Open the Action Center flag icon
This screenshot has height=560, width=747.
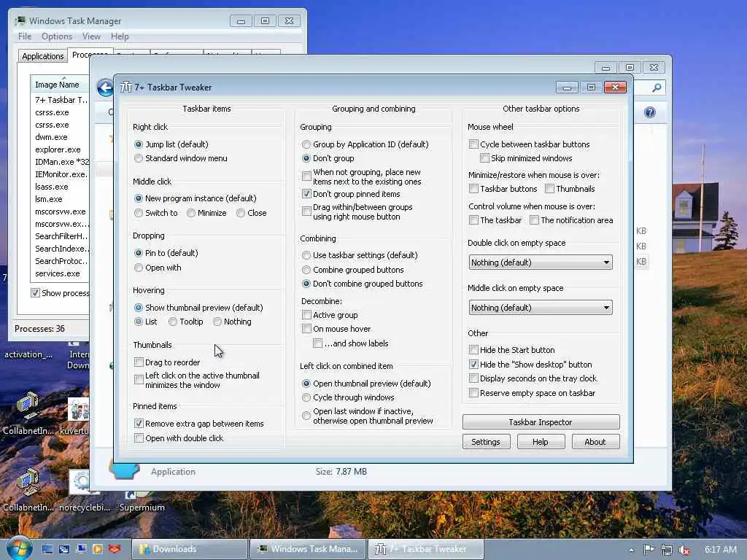tap(649, 550)
